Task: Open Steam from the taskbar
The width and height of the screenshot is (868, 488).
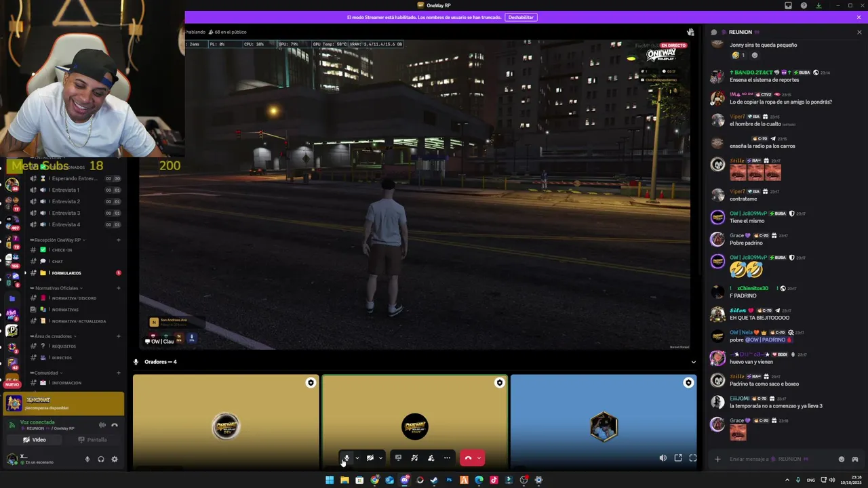Action: point(434,480)
